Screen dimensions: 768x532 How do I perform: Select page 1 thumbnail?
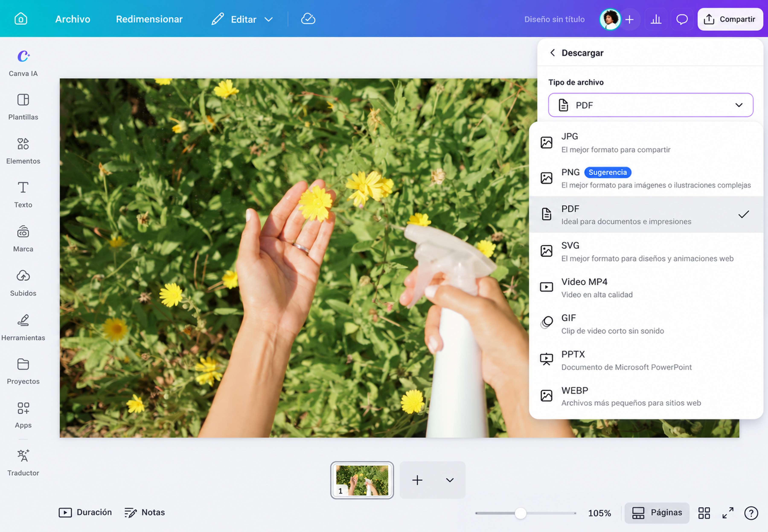tap(362, 480)
